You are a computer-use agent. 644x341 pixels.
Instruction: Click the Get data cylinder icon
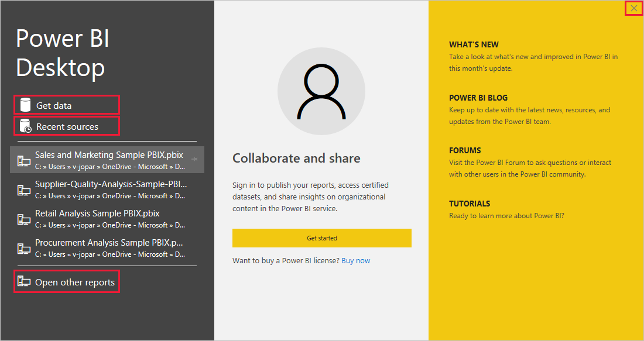pos(25,105)
